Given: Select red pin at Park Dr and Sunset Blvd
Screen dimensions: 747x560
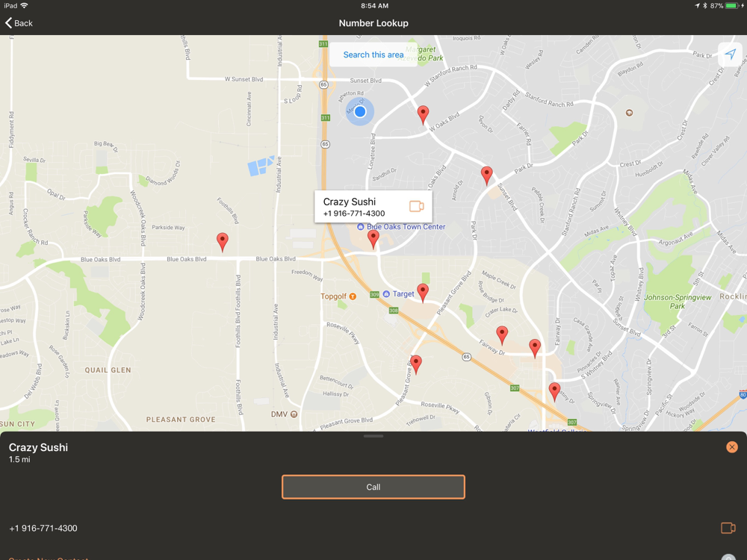Looking at the screenshot, I should tap(486, 175).
